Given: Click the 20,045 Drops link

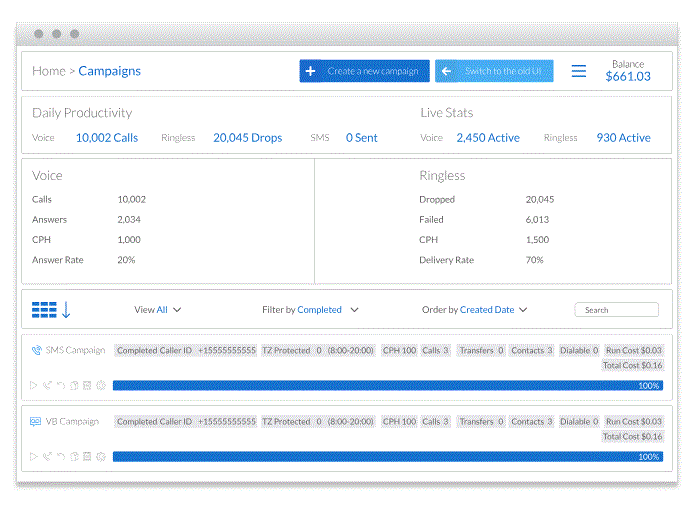Looking at the screenshot, I should (x=248, y=138).
